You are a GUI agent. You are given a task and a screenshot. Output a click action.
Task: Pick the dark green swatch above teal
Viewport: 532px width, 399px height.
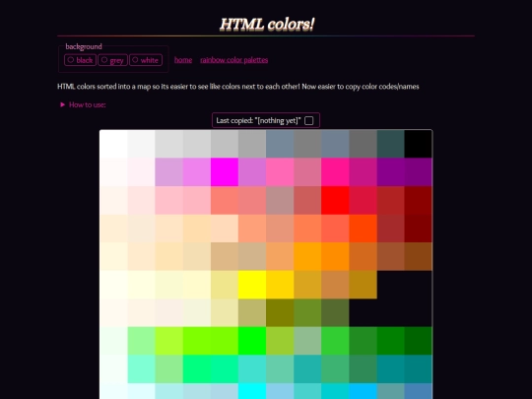418,341
